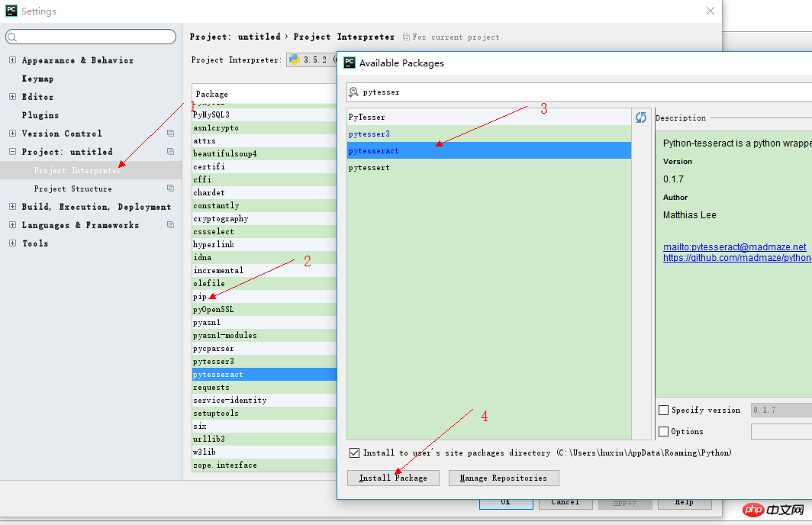Select the certifi package row
This screenshot has height=525, width=812.
[265, 166]
